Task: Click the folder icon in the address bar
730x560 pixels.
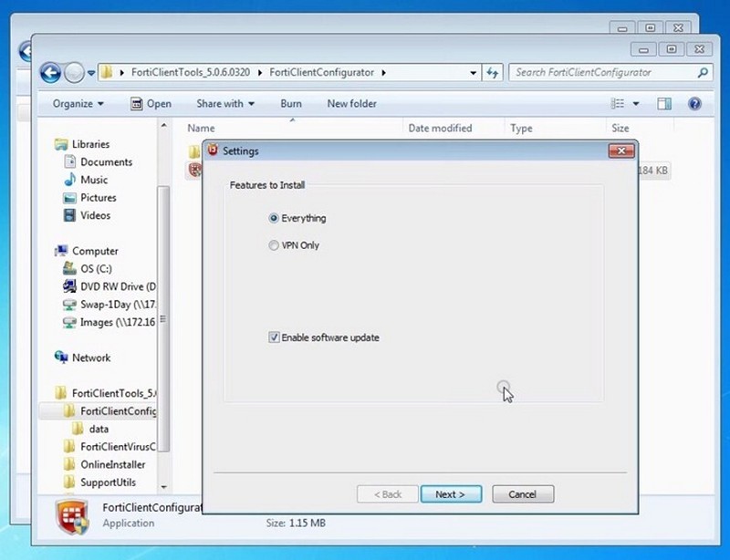Action: pos(108,73)
